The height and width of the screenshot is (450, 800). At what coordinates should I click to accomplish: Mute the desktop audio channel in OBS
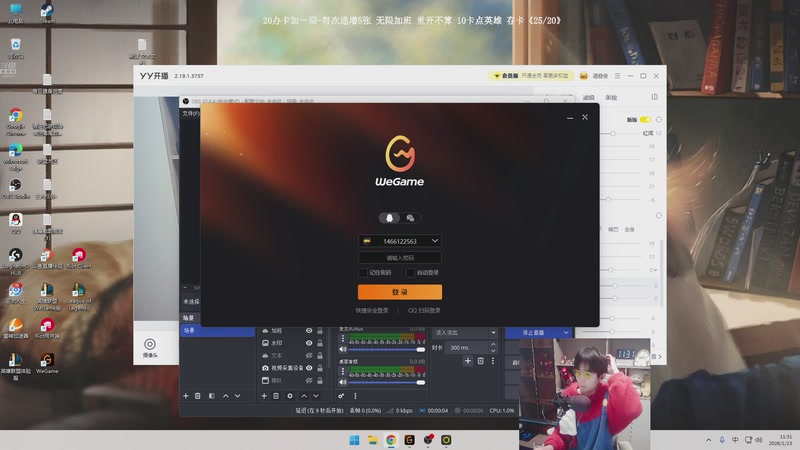pos(343,382)
